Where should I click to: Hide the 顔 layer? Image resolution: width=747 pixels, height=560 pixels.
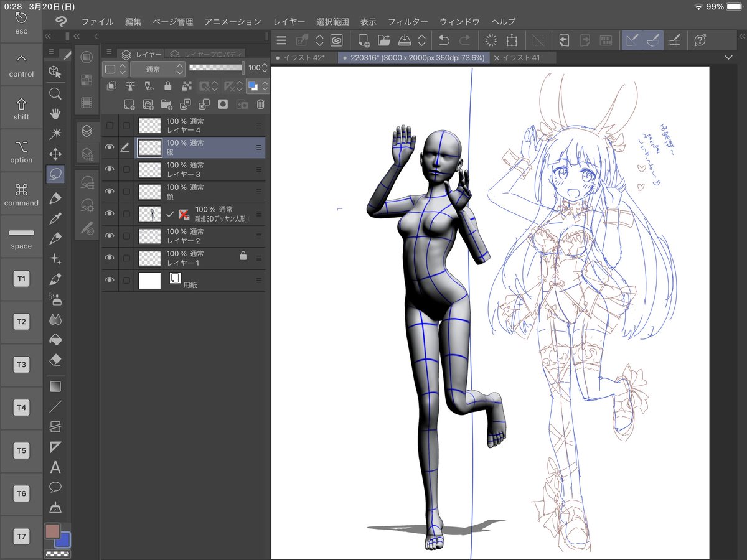coord(110,191)
